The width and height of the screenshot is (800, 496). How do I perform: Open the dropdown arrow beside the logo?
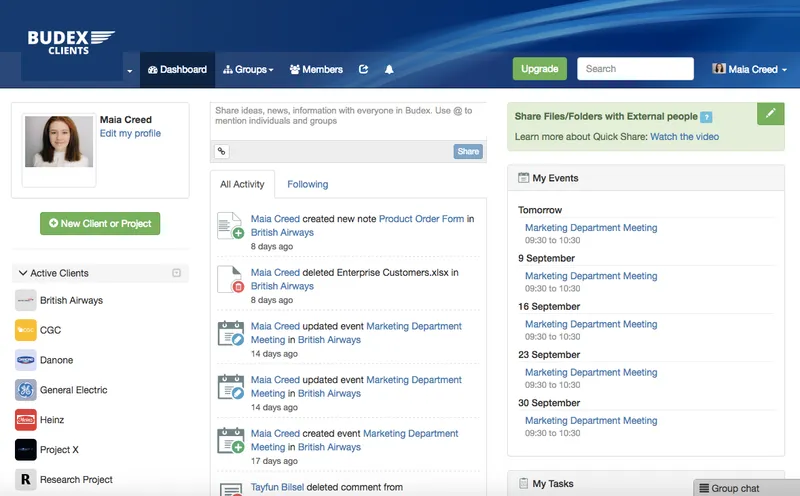130,70
